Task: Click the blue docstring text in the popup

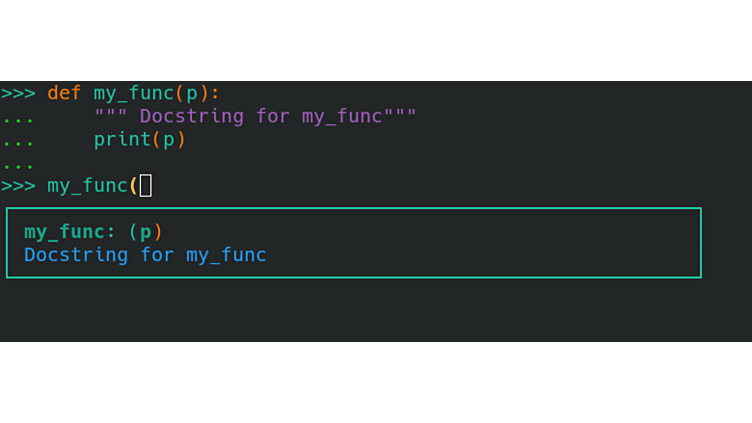Action: pyautogui.click(x=145, y=255)
